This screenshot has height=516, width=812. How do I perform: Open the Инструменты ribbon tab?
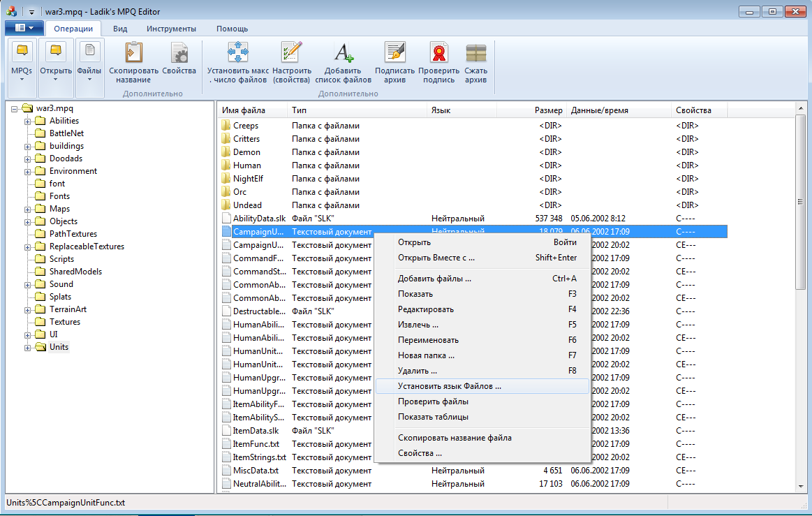[172, 29]
